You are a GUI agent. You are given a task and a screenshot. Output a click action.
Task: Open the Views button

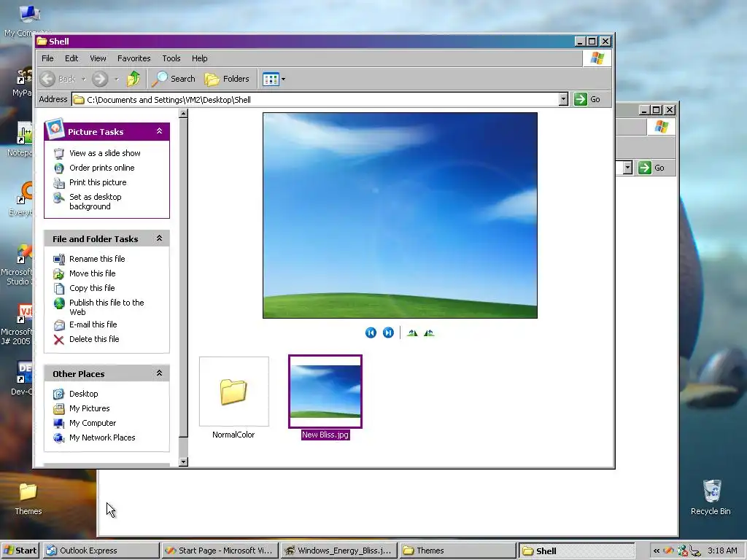pos(271,79)
